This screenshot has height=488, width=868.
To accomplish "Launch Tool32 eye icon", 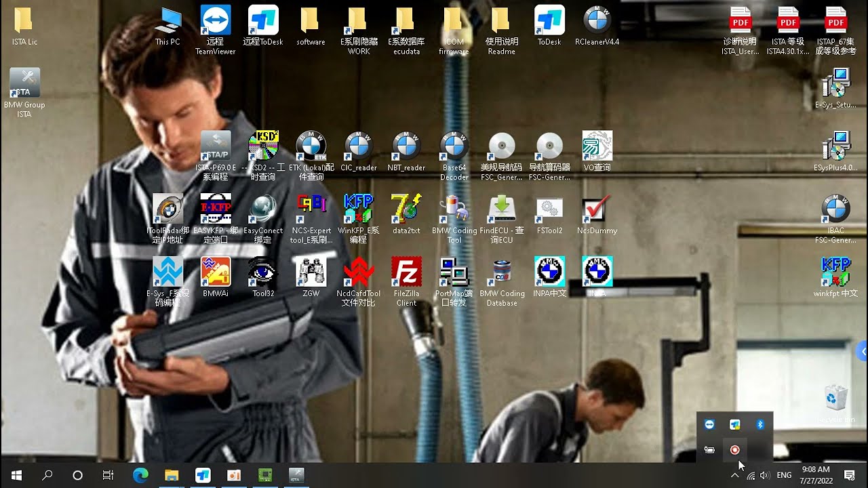I will [x=263, y=277].
